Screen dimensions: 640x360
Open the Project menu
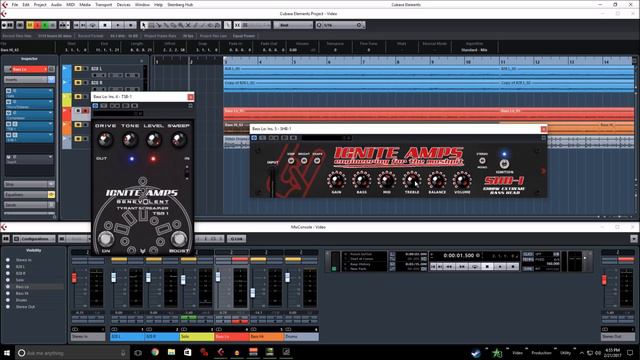(x=40, y=4)
